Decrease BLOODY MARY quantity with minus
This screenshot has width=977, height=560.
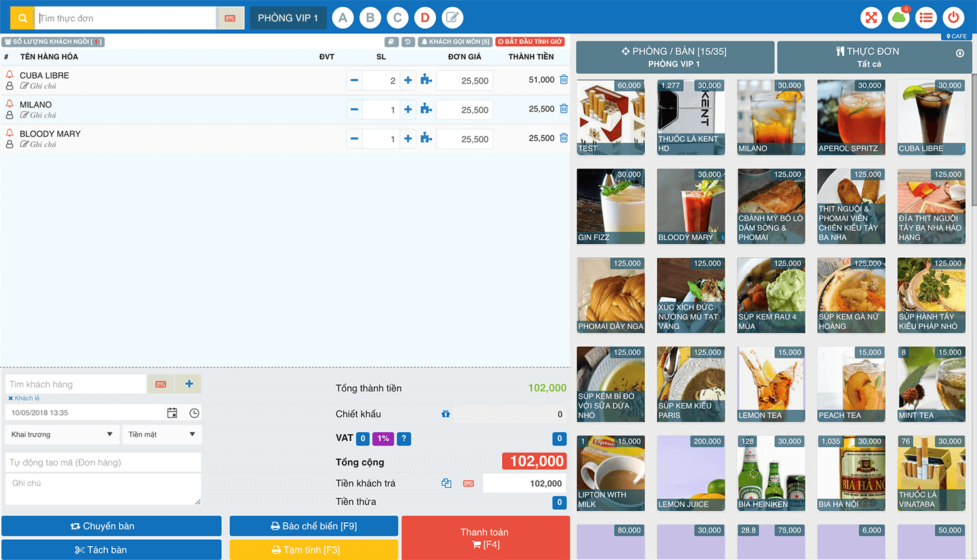tap(354, 139)
